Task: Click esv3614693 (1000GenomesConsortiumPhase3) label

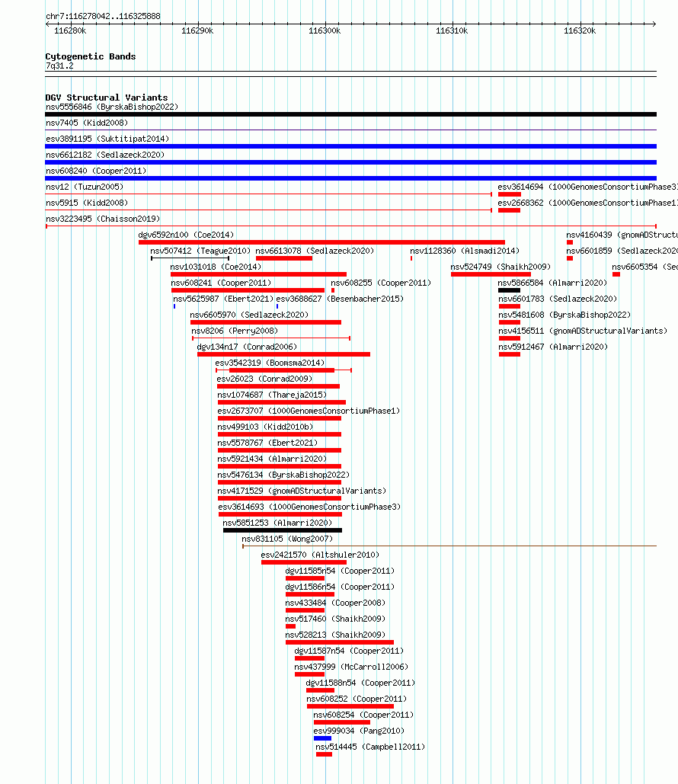Action: tap(310, 507)
